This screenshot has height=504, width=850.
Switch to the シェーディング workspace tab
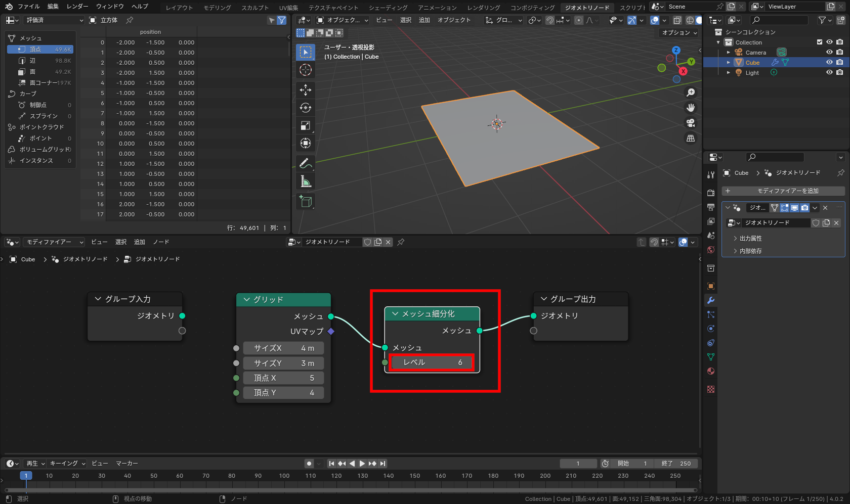tap(388, 7)
